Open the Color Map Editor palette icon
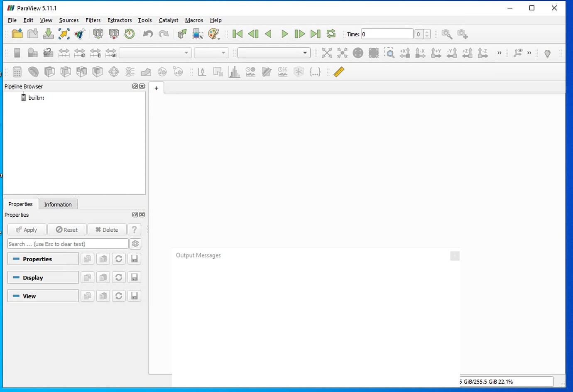Viewport: 573px width, 392px height. click(214, 34)
